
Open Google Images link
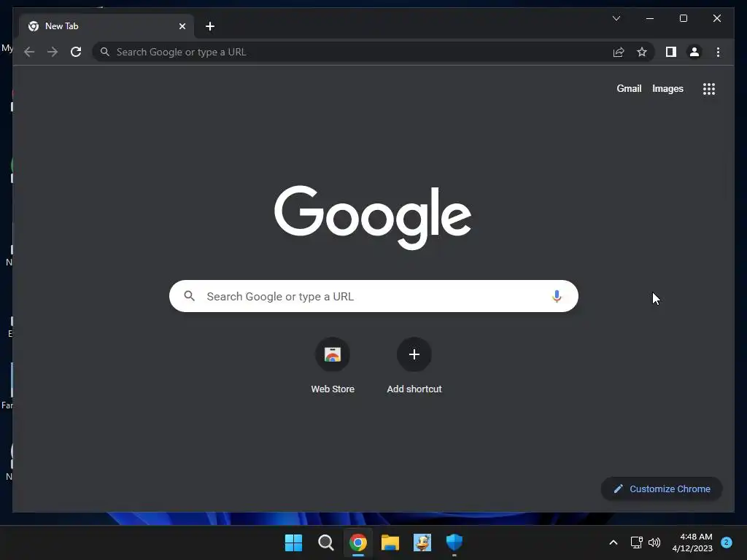coord(667,88)
